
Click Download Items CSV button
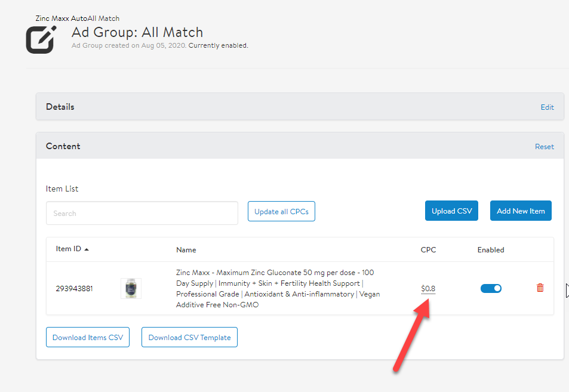point(87,337)
